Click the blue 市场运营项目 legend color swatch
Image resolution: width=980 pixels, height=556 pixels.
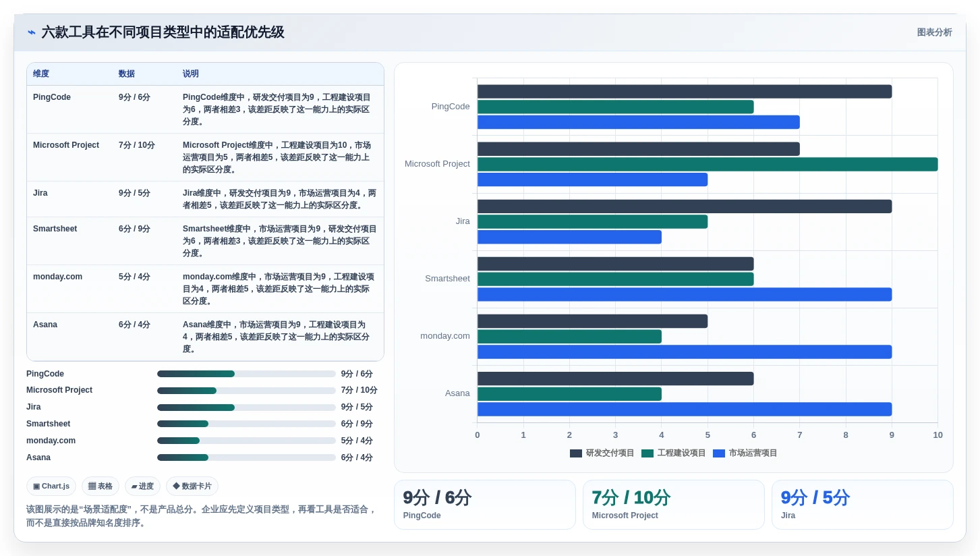(x=719, y=453)
